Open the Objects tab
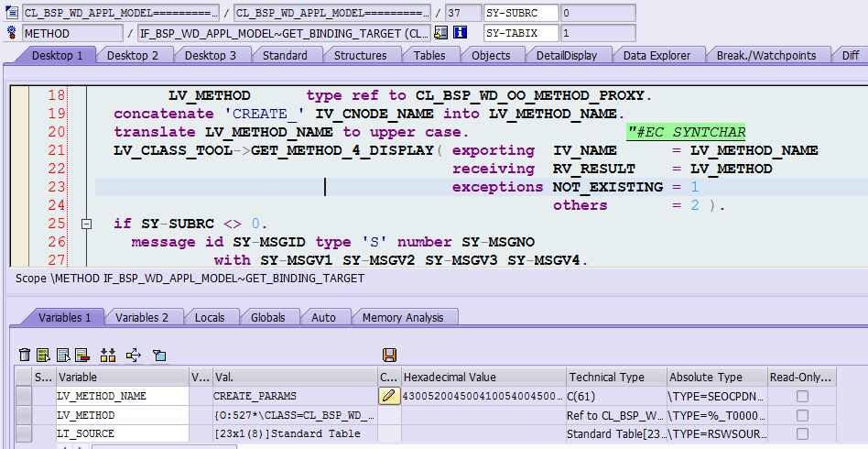Viewport: 868px width, 449px height. coord(491,55)
